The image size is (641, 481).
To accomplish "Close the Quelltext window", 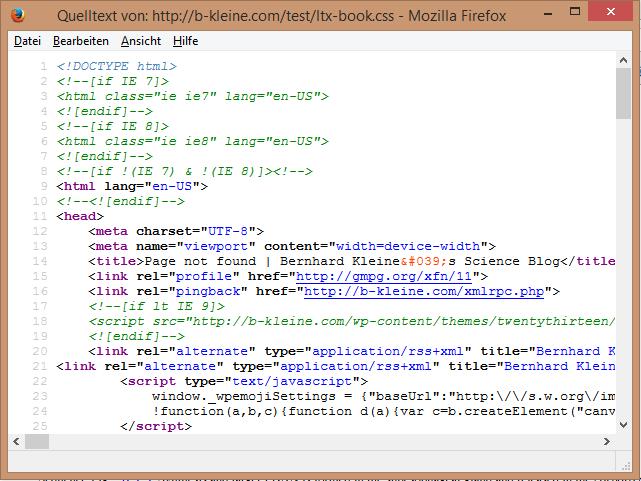I will click(x=611, y=11).
